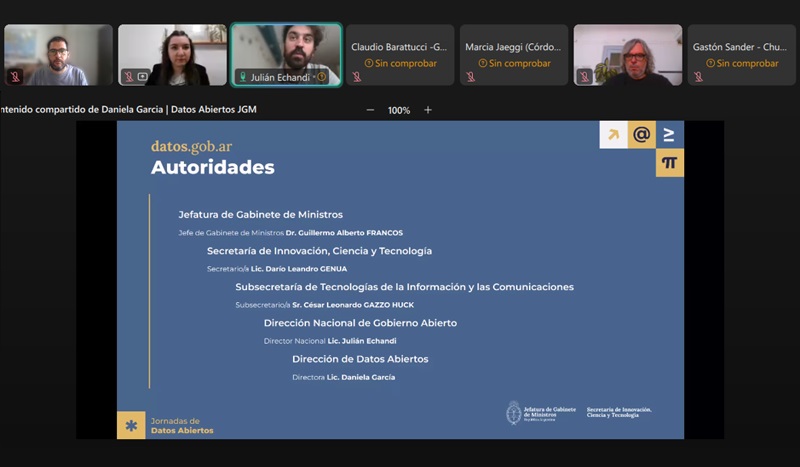This screenshot has height=467, width=800.
Task: Click 'Dr. Guillermo Alberto FRANCOS' text
Action: coord(344,233)
